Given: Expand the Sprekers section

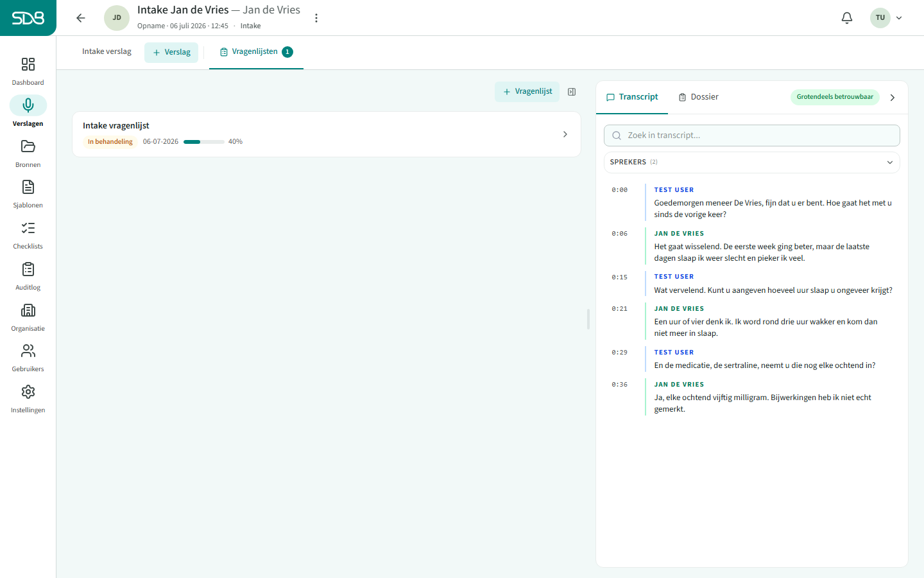Looking at the screenshot, I should pyautogui.click(x=751, y=162).
